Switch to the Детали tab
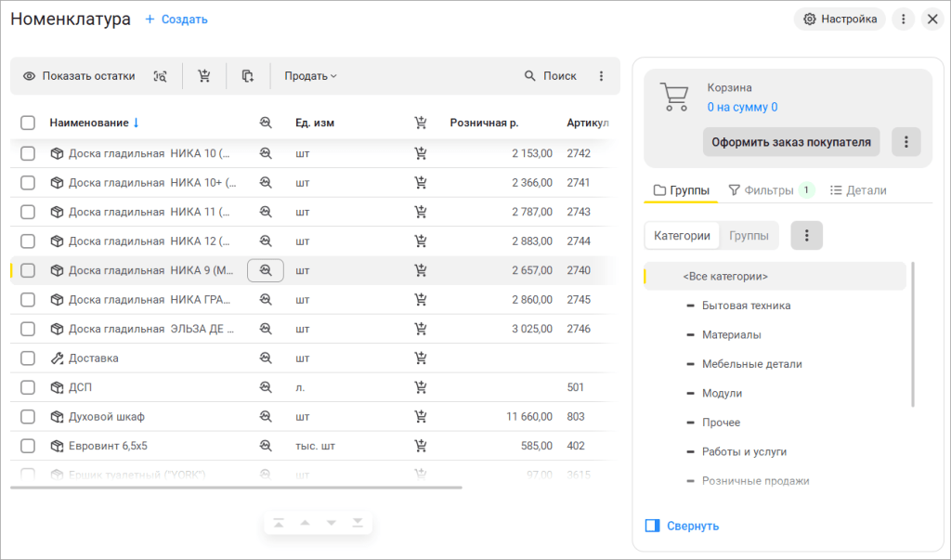 click(x=857, y=190)
